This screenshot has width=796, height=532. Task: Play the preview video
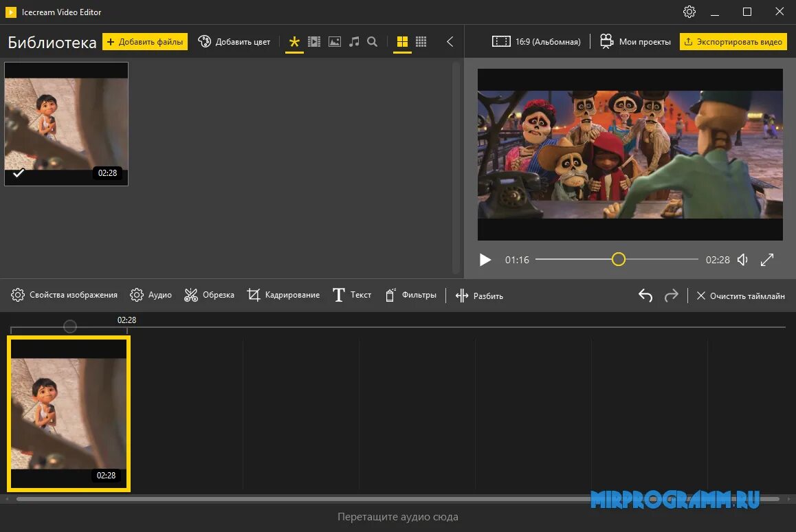pyautogui.click(x=485, y=260)
